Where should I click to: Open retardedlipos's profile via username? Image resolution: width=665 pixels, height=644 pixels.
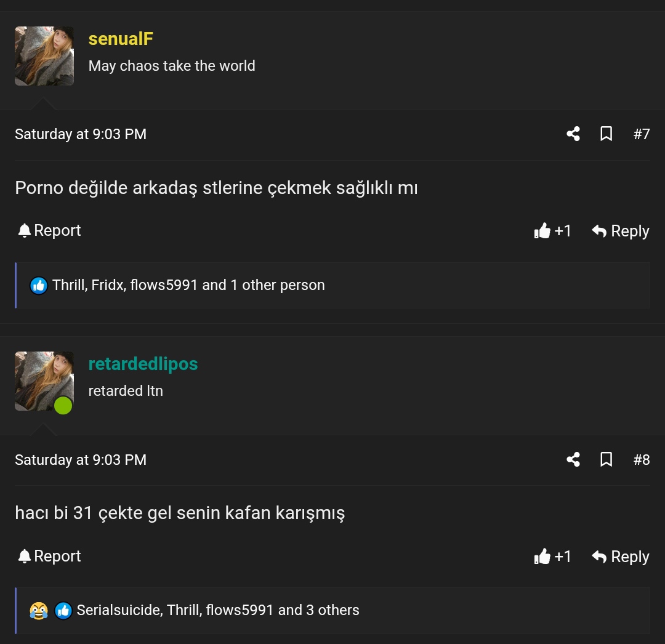tap(143, 364)
